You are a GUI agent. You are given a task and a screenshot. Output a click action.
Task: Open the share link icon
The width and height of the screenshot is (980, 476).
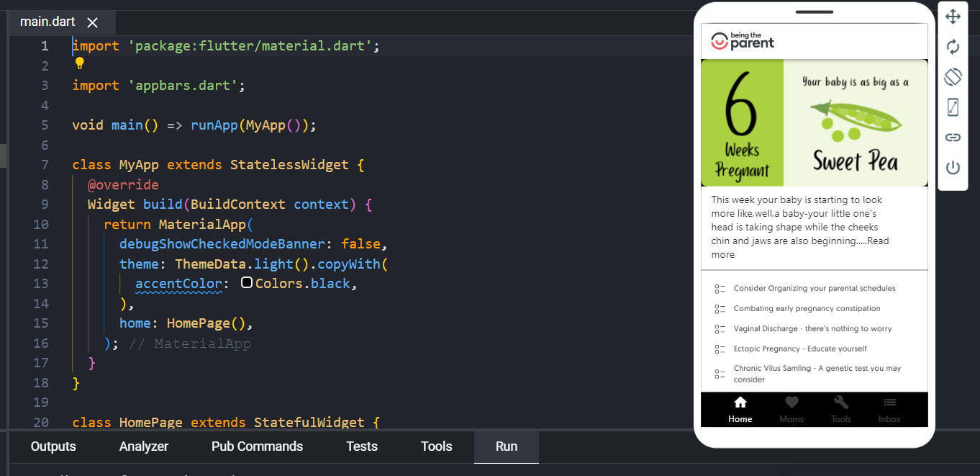coord(953,137)
